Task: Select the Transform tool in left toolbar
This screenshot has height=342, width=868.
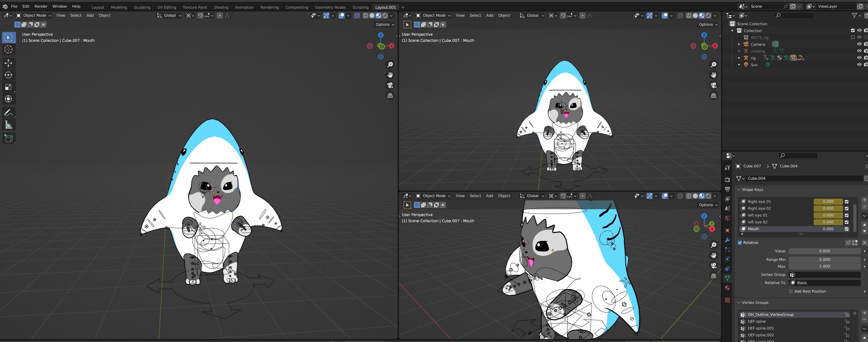Action: [8, 99]
